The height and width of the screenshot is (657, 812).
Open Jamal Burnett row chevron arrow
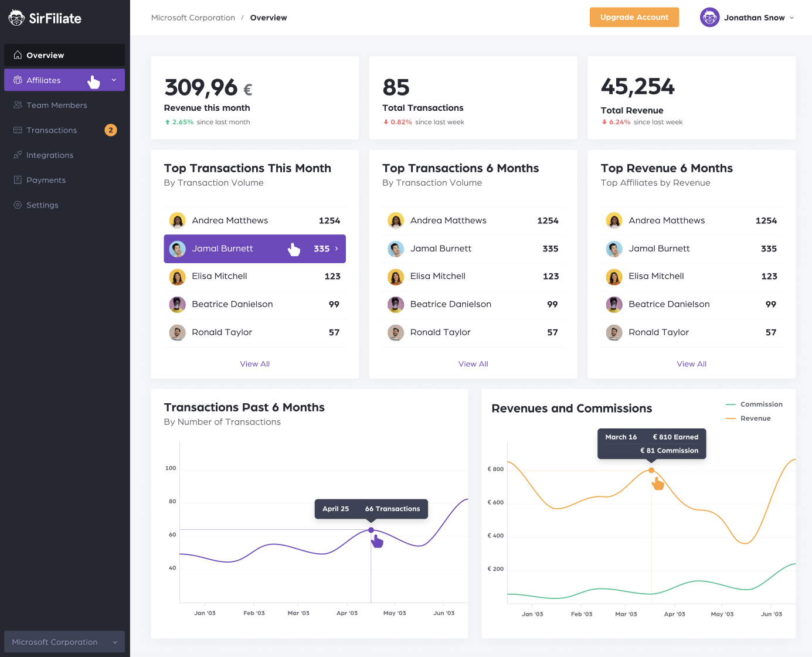[337, 248]
